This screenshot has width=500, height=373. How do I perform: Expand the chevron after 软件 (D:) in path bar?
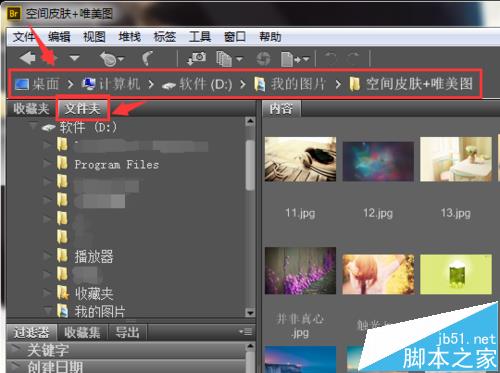[x=243, y=84]
